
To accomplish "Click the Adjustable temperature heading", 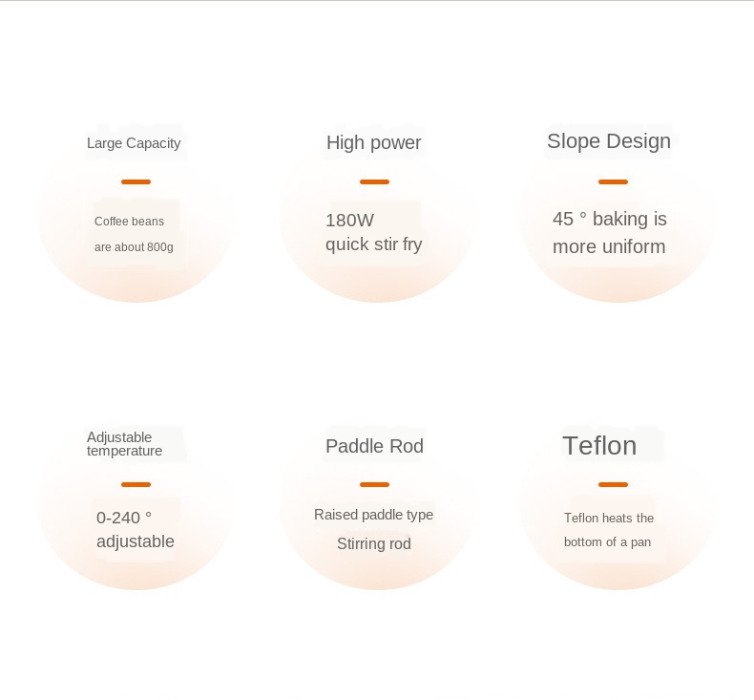I will (x=124, y=444).
